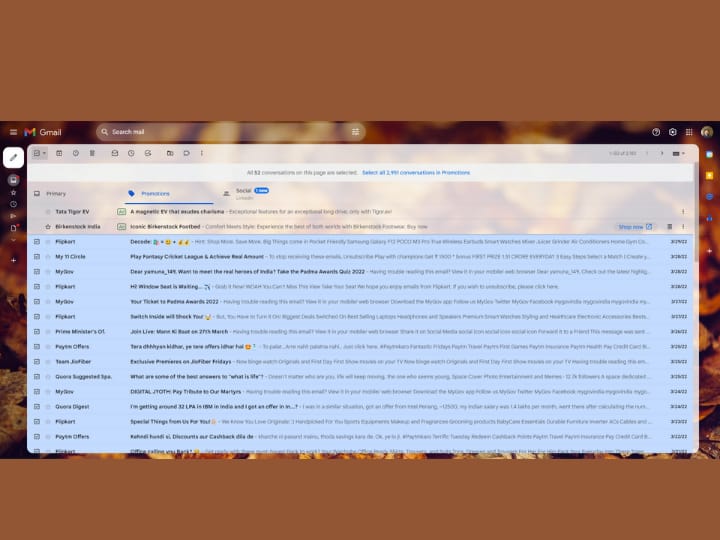Archive the selected conversations
The width and height of the screenshot is (720, 540).
pyautogui.click(x=59, y=153)
